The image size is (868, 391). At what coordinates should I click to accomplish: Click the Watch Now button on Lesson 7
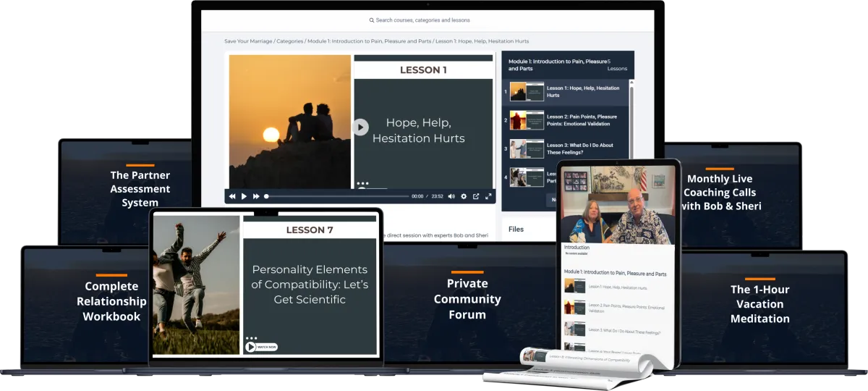261,347
